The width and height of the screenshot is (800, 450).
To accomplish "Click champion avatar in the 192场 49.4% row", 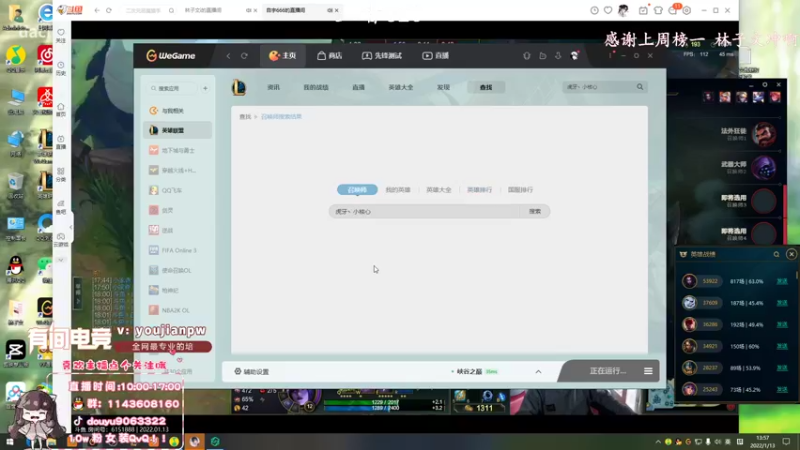I will coord(689,324).
